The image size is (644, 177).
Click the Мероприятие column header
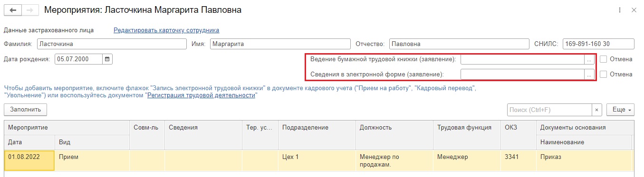67,128
